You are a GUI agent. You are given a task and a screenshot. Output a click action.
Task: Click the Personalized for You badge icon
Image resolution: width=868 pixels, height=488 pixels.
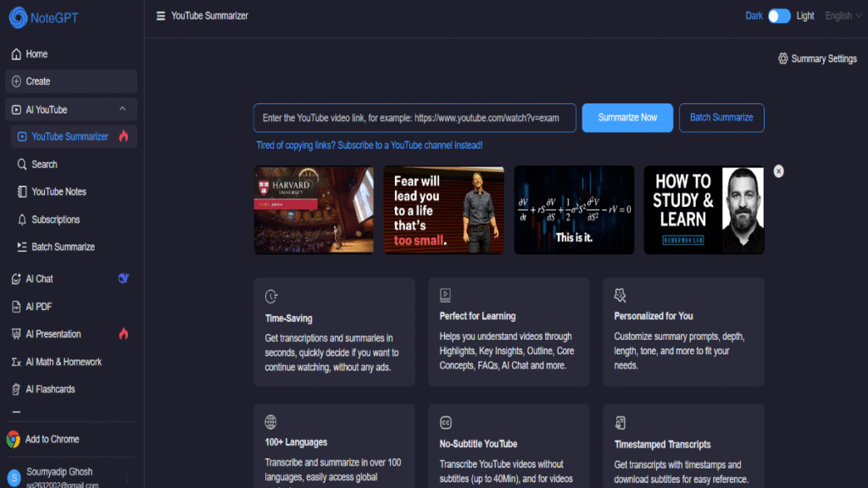point(620,296)
